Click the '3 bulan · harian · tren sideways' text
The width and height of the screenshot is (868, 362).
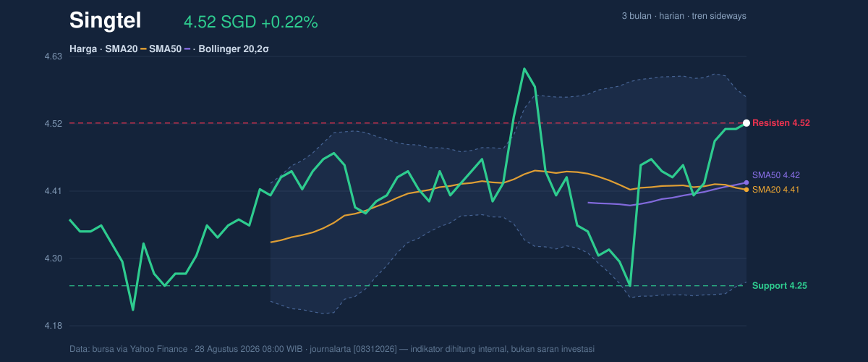pos(684,16)
